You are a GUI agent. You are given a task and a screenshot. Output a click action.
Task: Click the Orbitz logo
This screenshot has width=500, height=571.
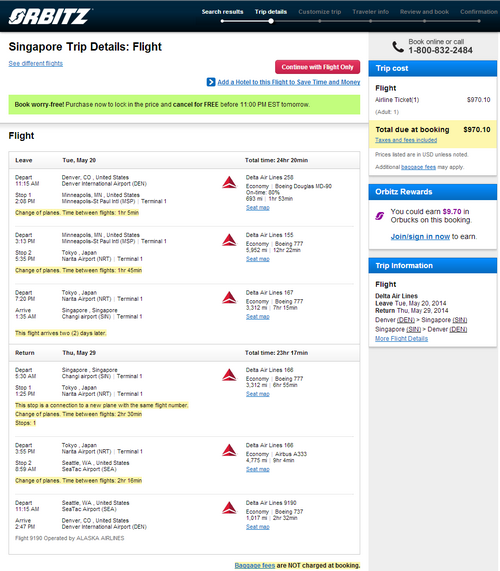coord(50,16)
